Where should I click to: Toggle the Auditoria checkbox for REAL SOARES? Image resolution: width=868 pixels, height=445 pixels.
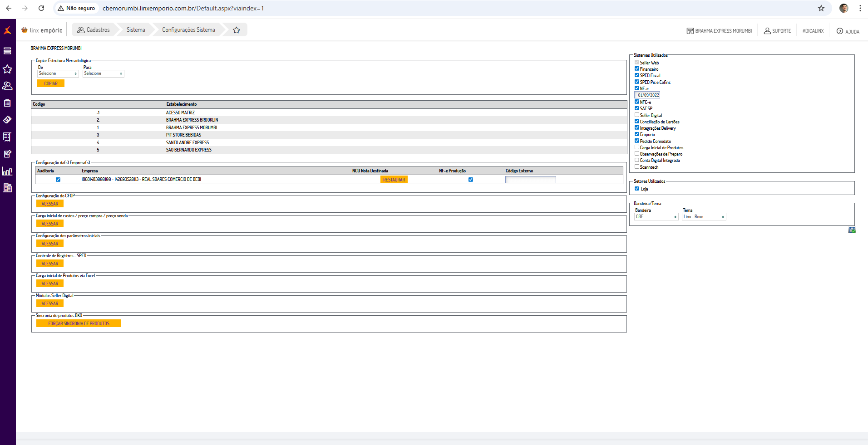(x=58, y=180)
